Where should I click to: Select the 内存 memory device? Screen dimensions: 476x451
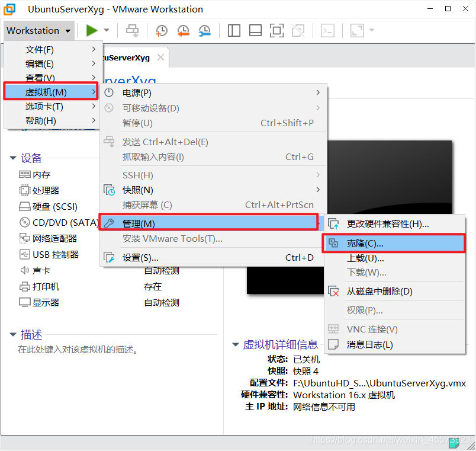[x=34, y=174]
